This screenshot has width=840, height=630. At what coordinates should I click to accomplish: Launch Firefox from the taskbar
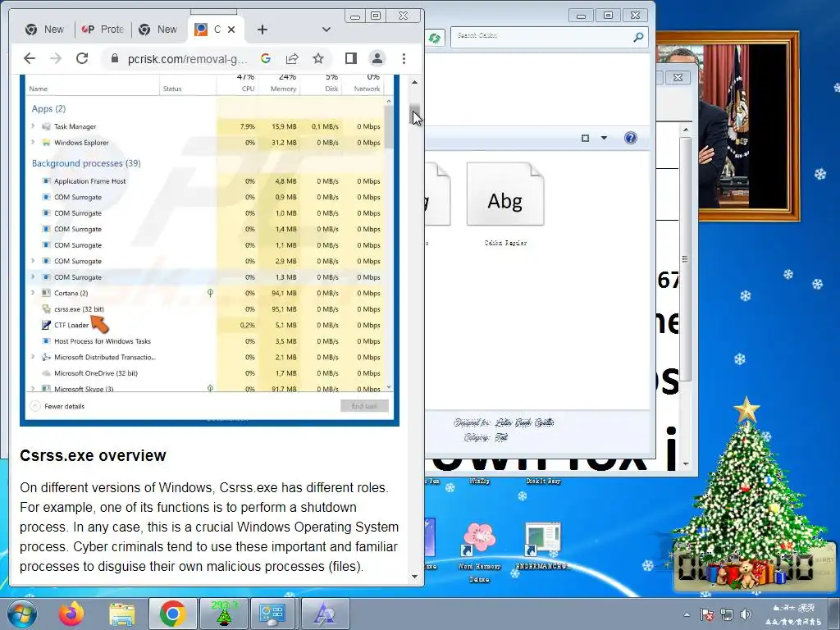coord(71,614)
